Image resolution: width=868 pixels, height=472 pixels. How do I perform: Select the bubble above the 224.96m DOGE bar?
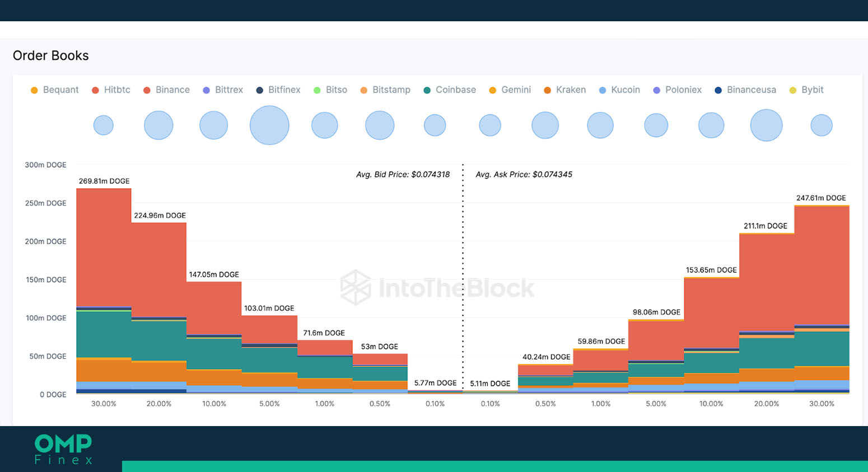click(x=158, y=125)
